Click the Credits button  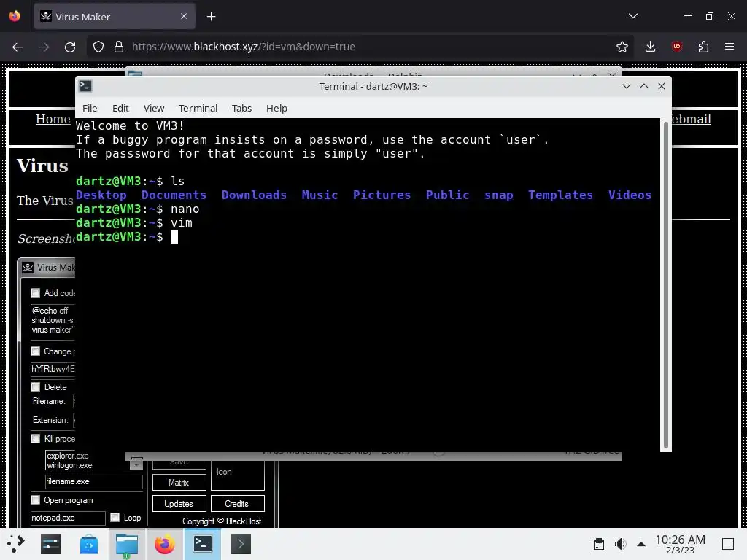coord(237,503)
